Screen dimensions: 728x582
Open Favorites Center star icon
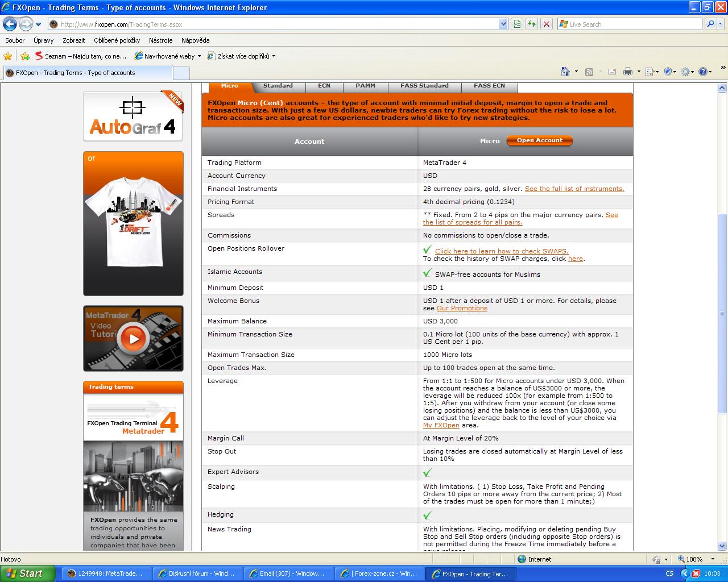click(7, 56)
